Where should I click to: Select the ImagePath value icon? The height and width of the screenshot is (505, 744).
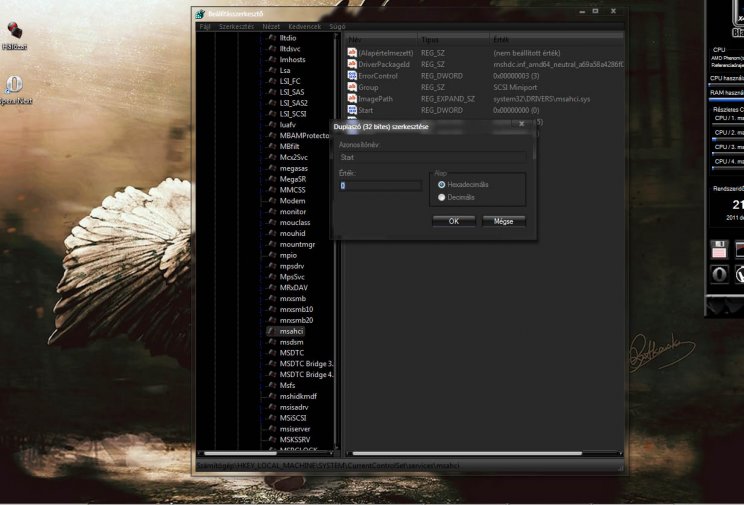click(352, 99)
